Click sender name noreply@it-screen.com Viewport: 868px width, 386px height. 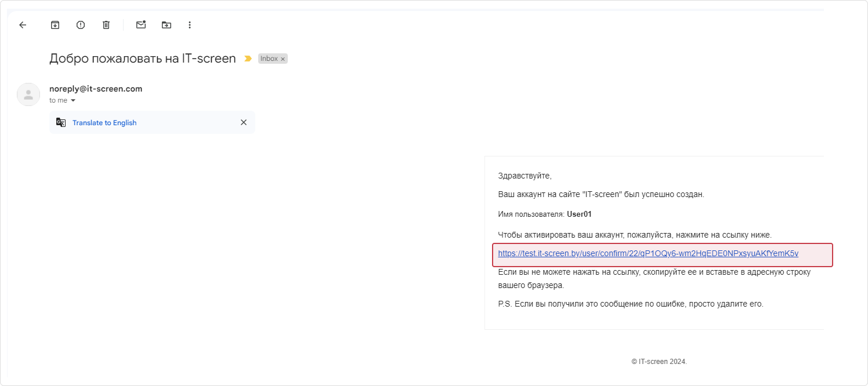(x=96, y=89)
